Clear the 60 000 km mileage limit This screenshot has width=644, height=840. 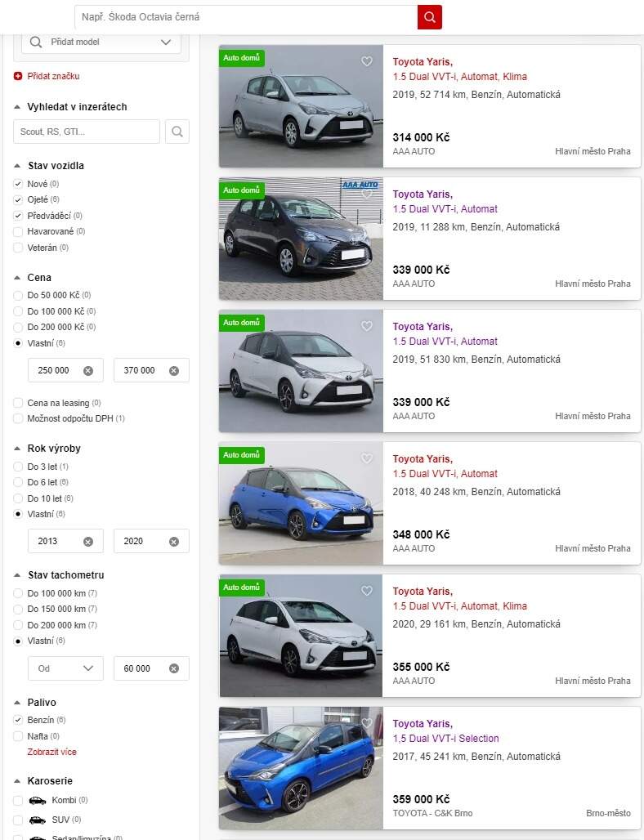tap(174, 668)
